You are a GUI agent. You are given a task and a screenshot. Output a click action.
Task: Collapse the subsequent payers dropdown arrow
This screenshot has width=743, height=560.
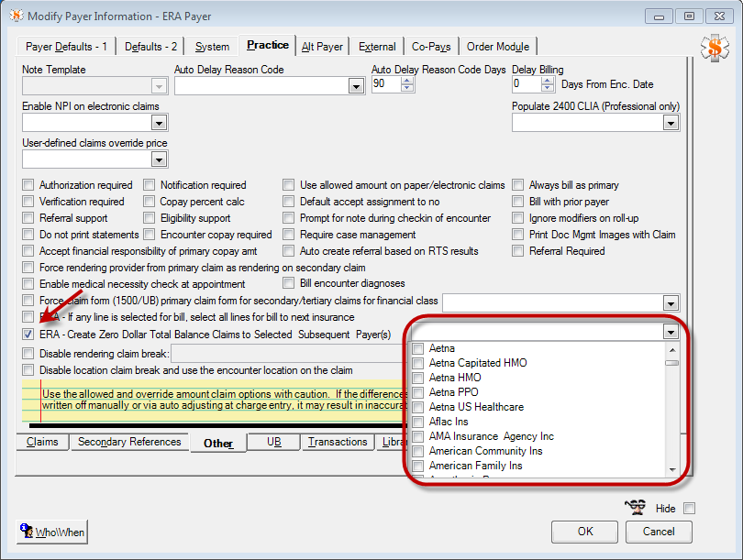tap(671, 332)
